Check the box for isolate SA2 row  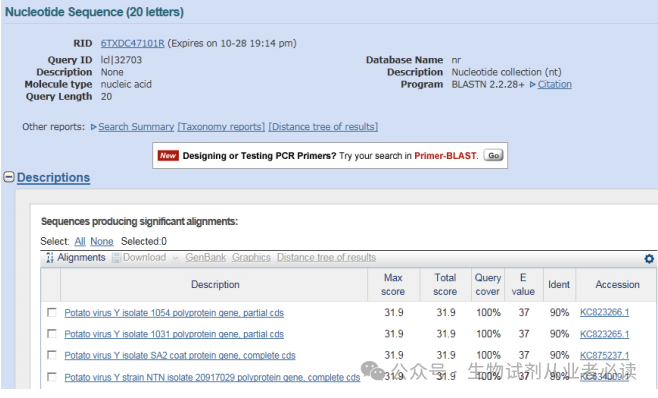point(52,355)
